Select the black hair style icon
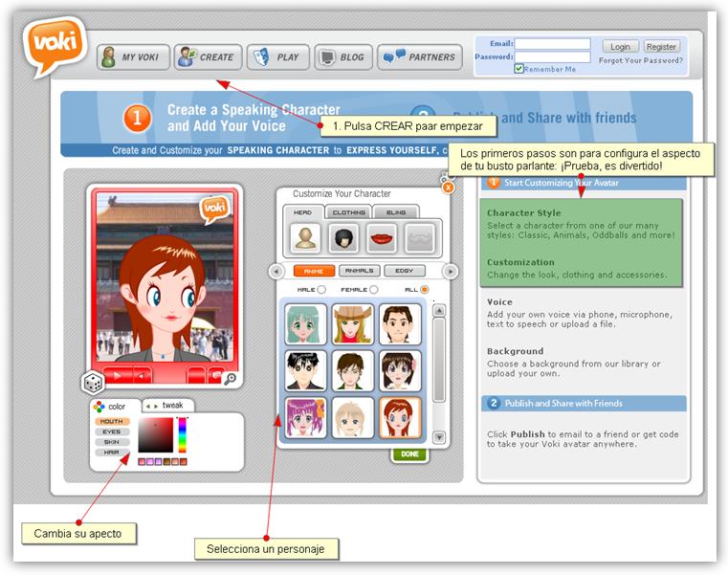 point(343,238)
